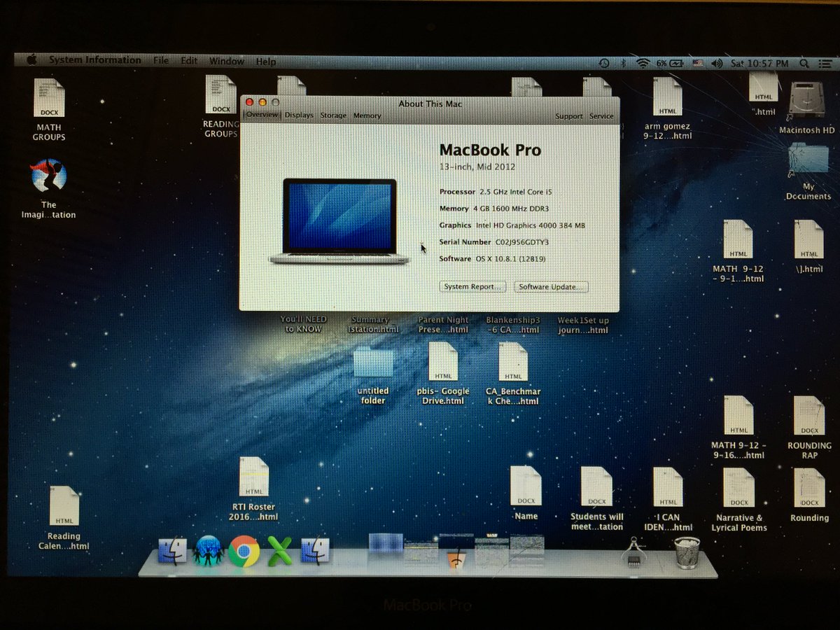This screenshot has width=840, height=630.
Task: Open Microsoft Excel green X dock icon
Action: pyautogui.click(x=279, y=552)
